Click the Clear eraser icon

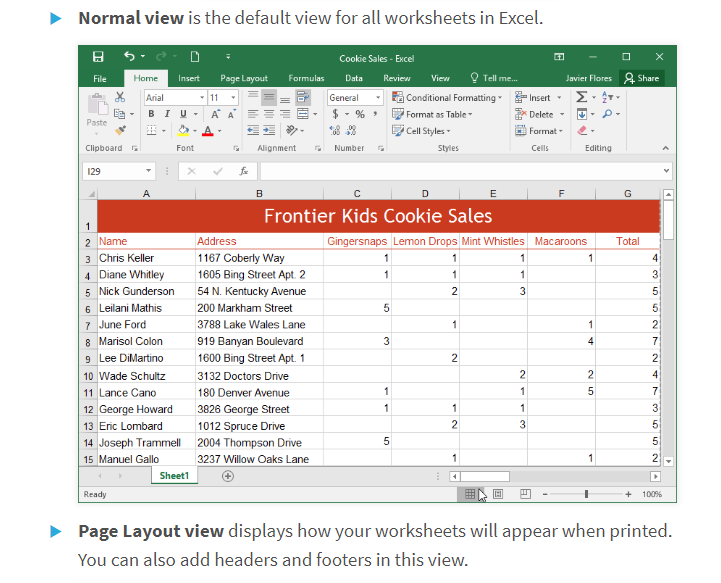click(582, 131)
